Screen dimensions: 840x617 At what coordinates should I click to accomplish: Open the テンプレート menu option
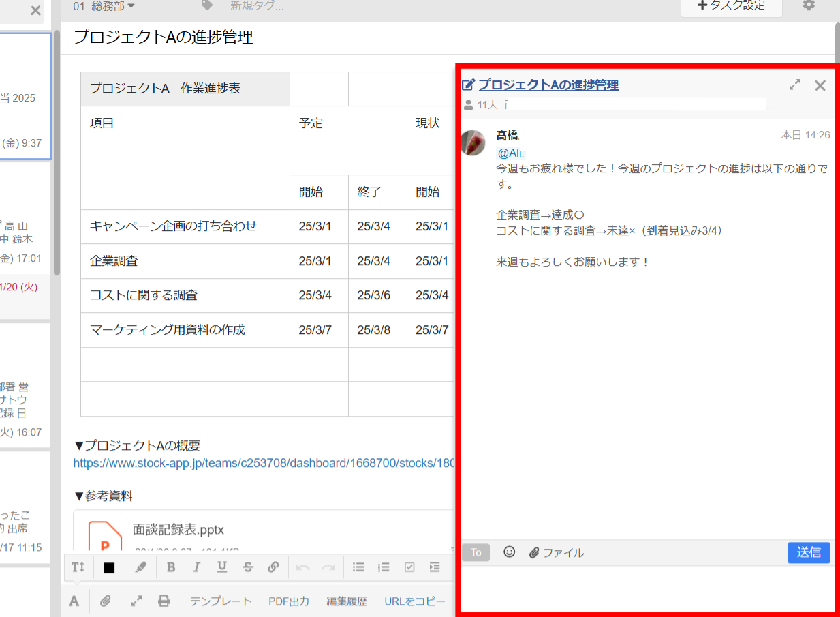[x=220, y=601]
